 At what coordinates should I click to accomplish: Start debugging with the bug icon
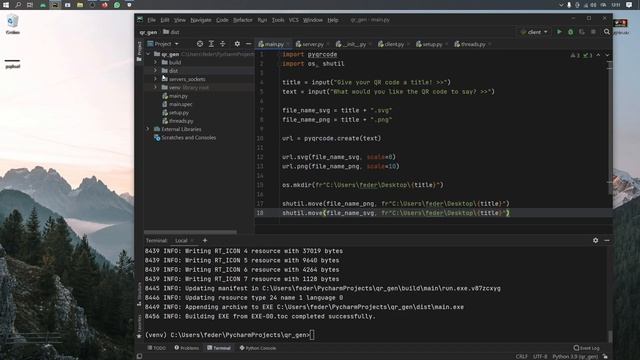click(571, 32)
